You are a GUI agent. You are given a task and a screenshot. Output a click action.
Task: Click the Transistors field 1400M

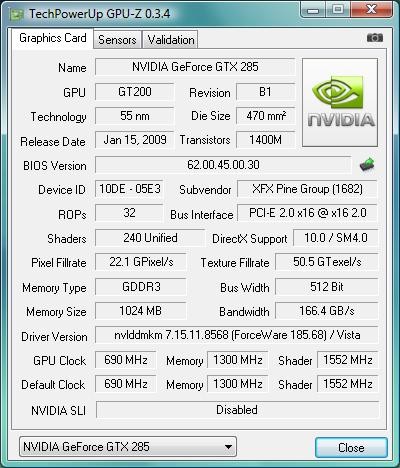(x=266, y=140)
